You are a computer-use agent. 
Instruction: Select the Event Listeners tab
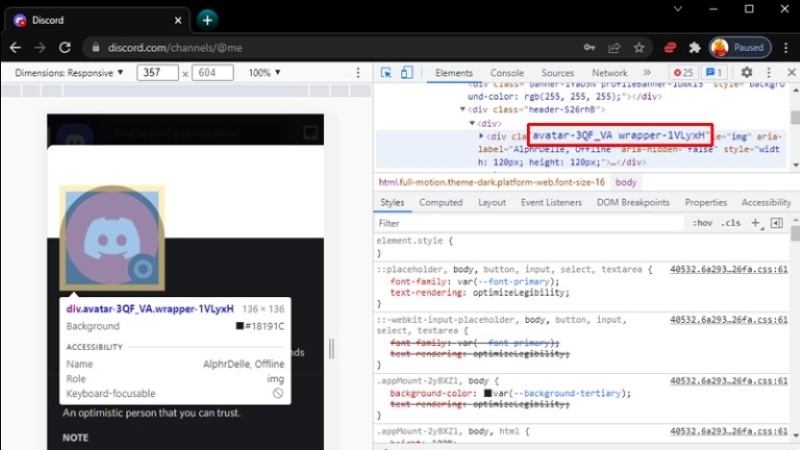click(x=551, y=203)
